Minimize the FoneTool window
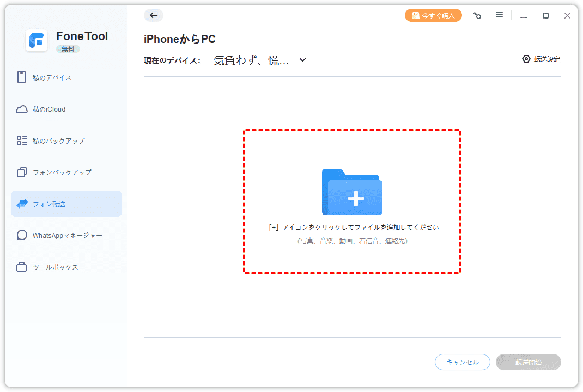Screen dimensions: 583x392 click(524, 16)
